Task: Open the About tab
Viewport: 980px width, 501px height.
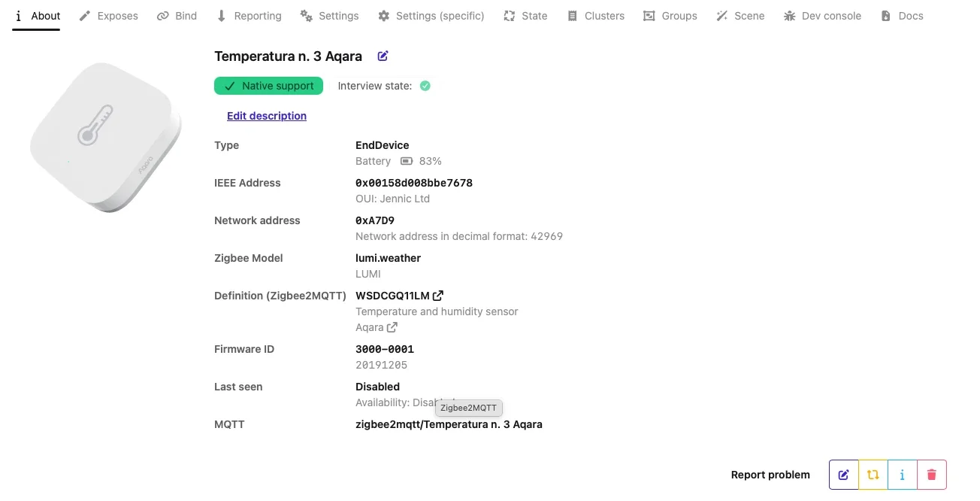Action: (x=36, y=16)
